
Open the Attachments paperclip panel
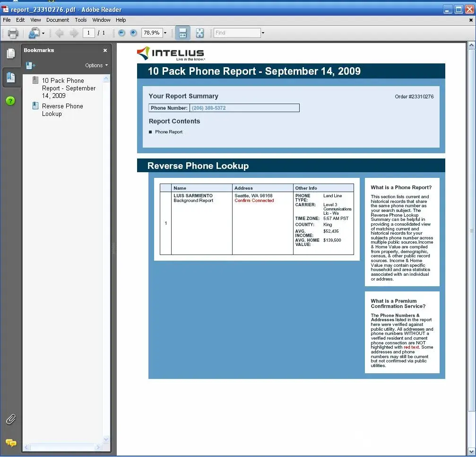pos(10,419)
